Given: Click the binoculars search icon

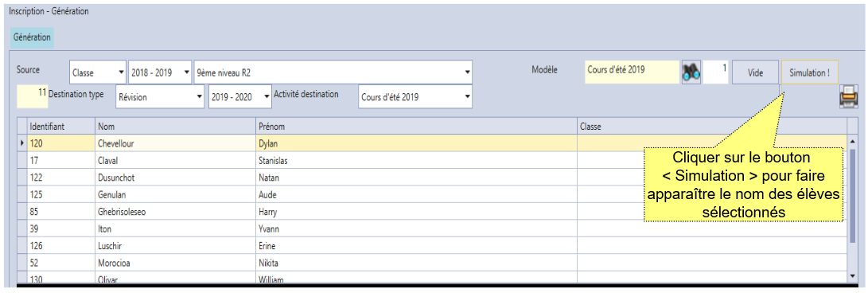Looking at the screenshot, I should [691, 72].
